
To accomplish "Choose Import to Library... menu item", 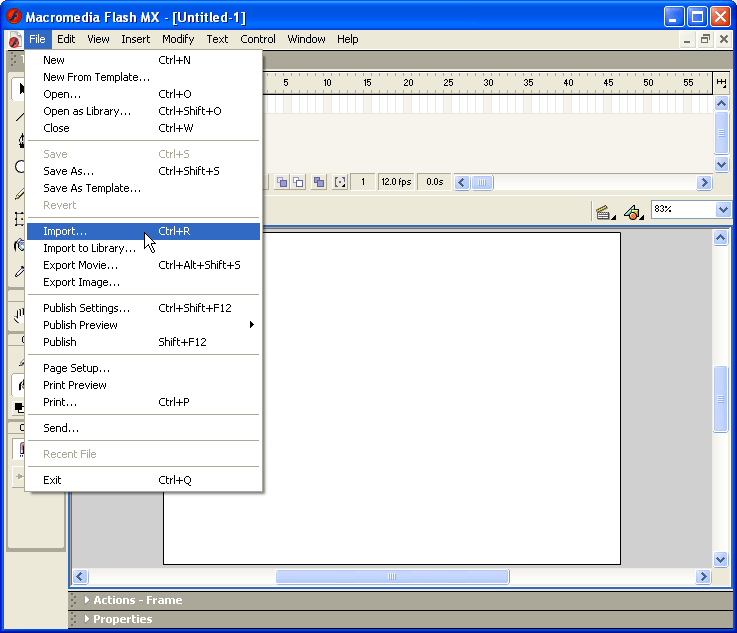I will [143, 248].
